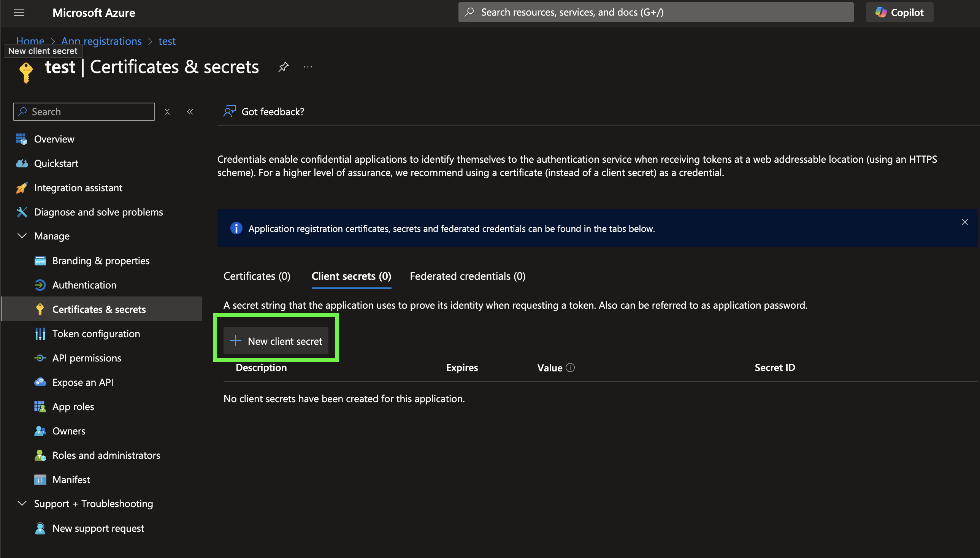Click the New support request person icon
The height and width of the screenshot is (558, 980).
click(x=40, y=528)
